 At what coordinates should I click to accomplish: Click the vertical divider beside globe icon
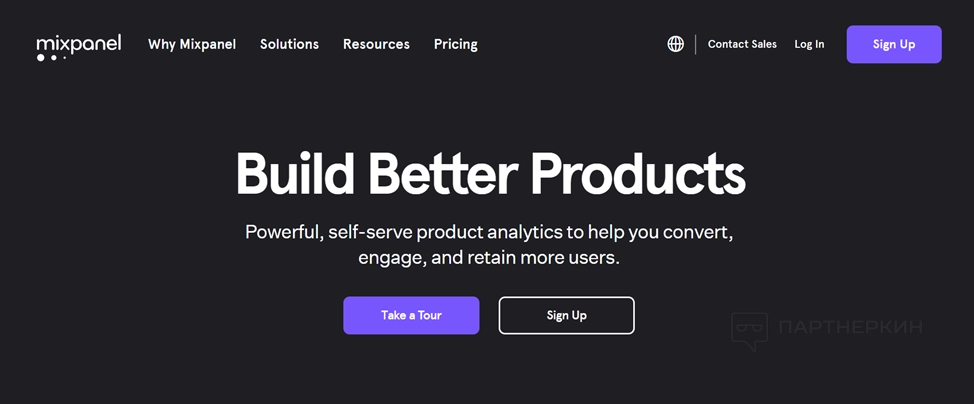coord(696,44)
